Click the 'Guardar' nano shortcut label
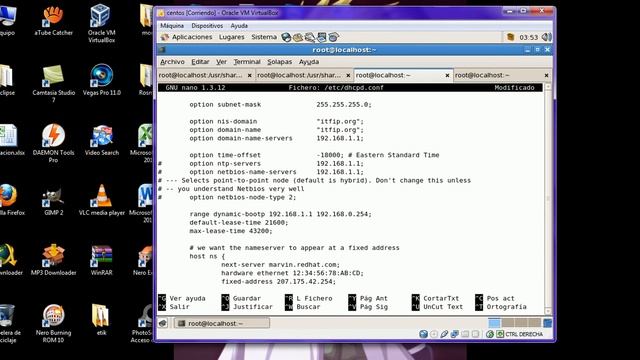 [x=247, y=298]
